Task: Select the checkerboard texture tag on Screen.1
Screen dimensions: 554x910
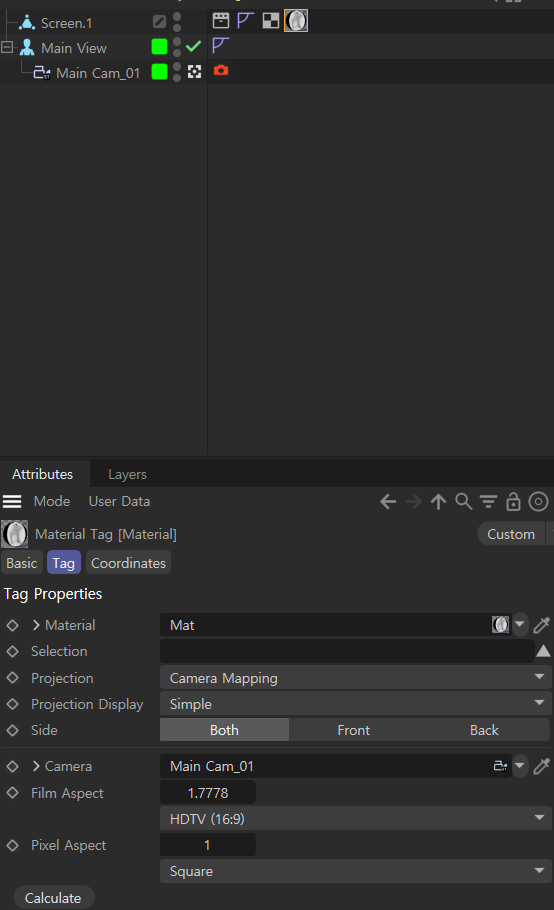Action: point(270,21)
